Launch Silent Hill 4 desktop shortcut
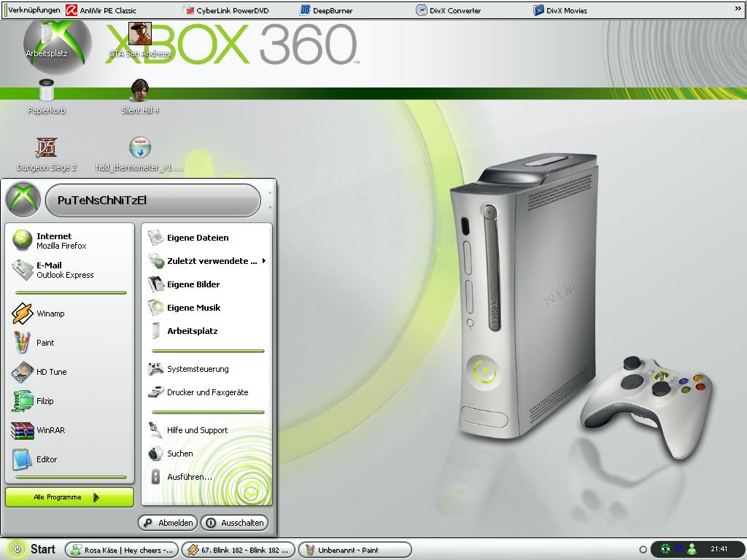 coord(139,97)
